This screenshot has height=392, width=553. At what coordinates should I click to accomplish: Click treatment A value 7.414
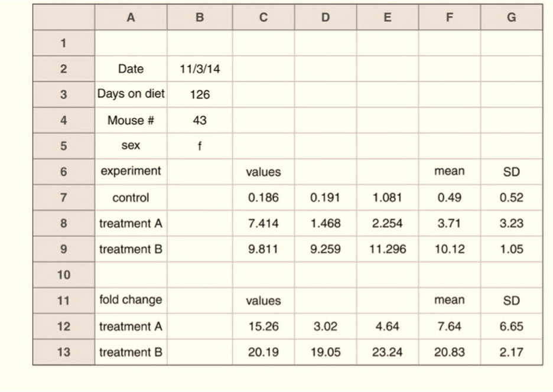click(x=263, y=224)
